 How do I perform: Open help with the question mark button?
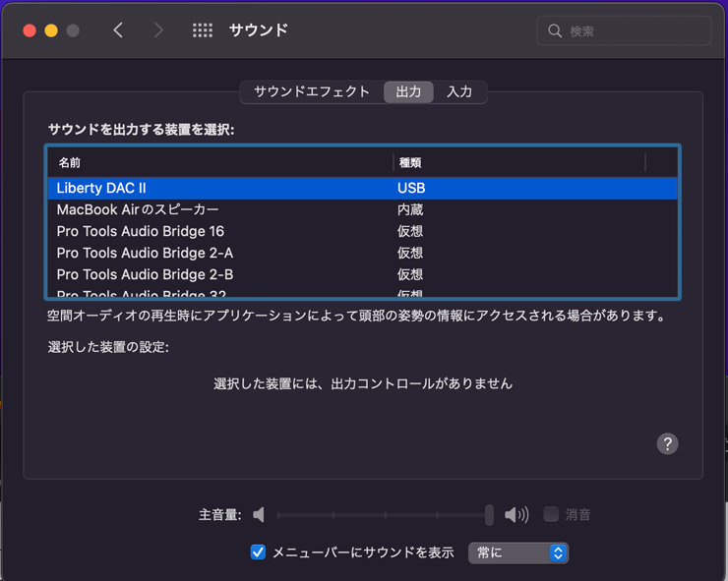click(667, 444)
